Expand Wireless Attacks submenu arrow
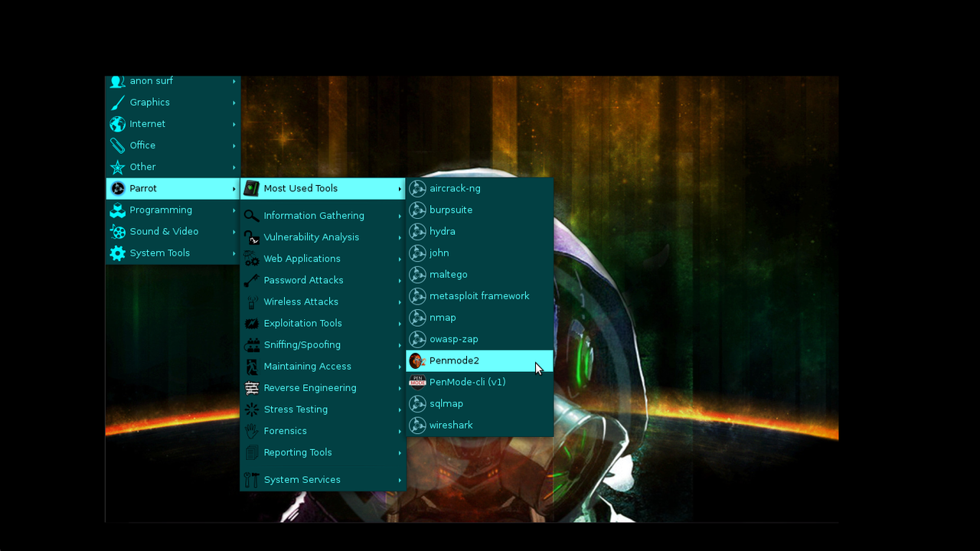Image resolution: width=980 pixels, height=551 pixels. pyautogui.click(x=400, y=302)
